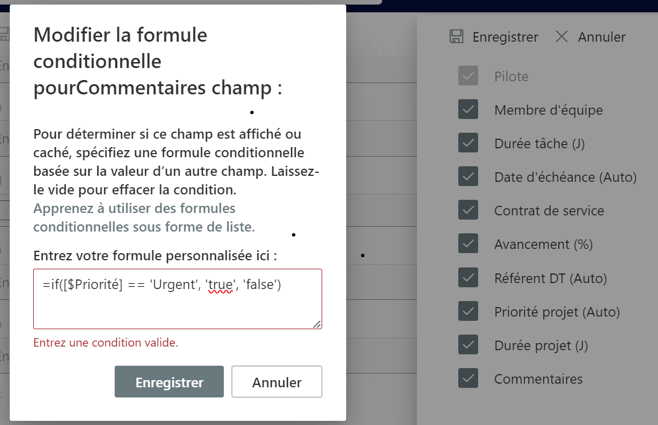Click the Enregistrer label in the panel header
Viewport: 658px width, 425px height.
(505, 37)
